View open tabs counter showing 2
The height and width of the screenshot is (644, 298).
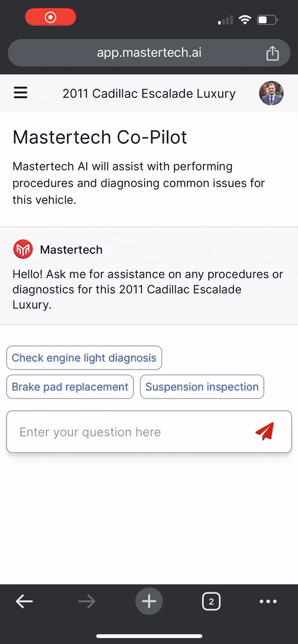click(x=211, y=601)
